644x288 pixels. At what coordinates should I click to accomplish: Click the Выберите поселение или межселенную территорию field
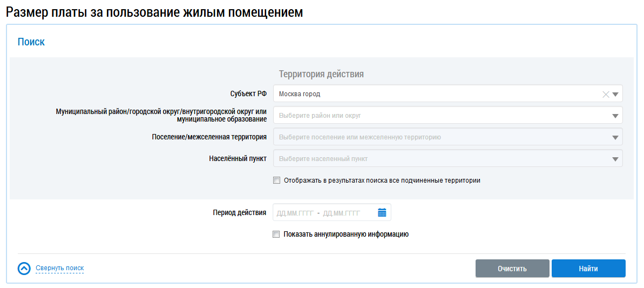click(x=432, y=137)
